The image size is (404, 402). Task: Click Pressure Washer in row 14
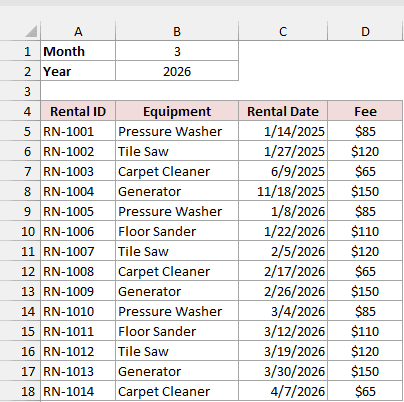click(x=177, y=311)
